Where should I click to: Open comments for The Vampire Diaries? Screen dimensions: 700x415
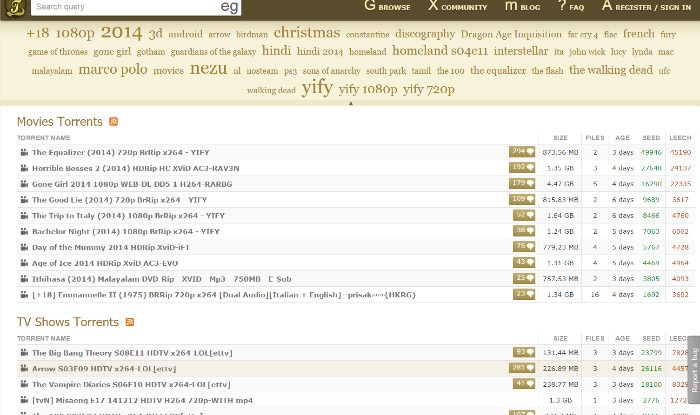[524, 384]
